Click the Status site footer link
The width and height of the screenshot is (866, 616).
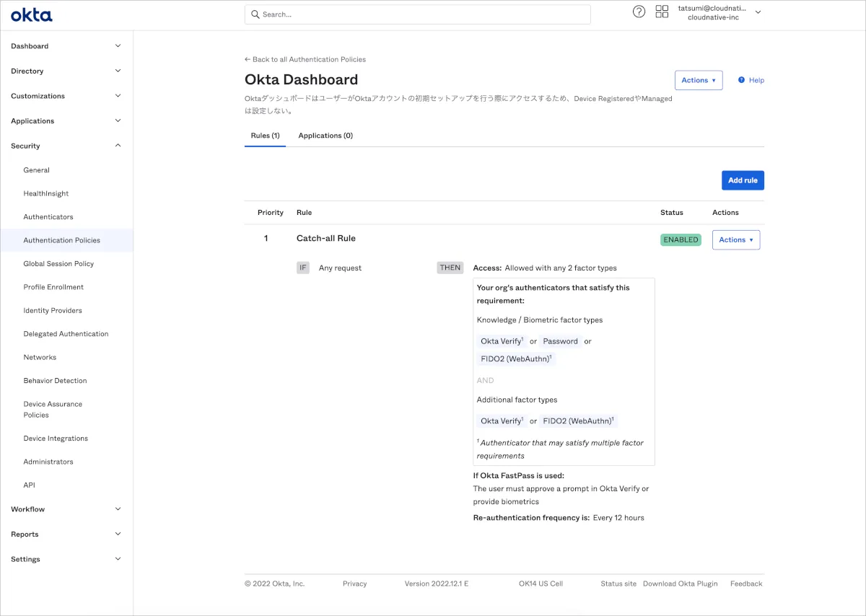(618, 584)
